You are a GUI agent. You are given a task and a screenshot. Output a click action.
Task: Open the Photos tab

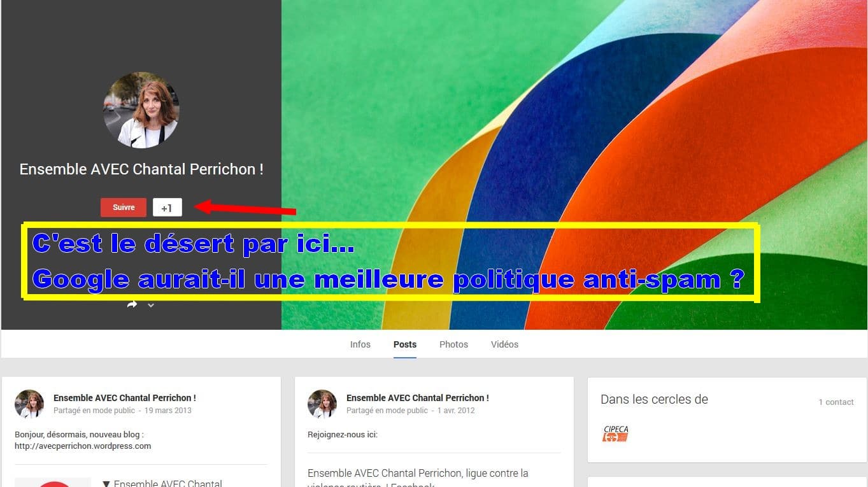coord(453,344)
